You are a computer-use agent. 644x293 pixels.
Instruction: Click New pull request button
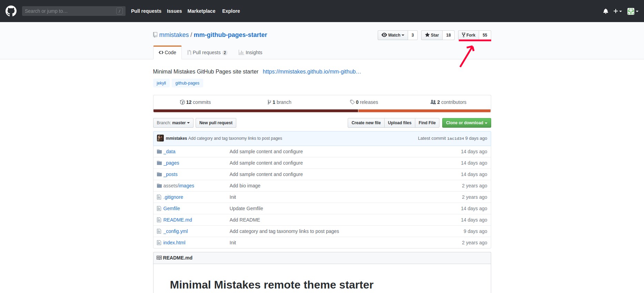[x=216, y=123]
